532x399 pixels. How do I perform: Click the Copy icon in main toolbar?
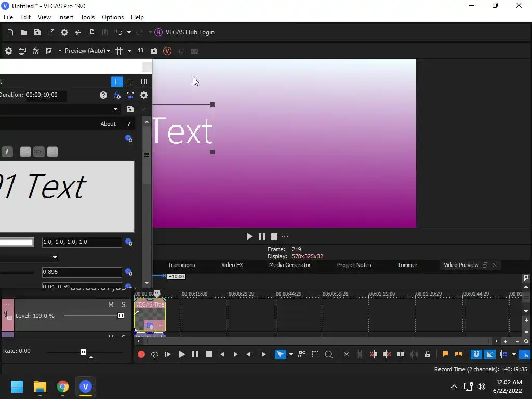(91, 32)
